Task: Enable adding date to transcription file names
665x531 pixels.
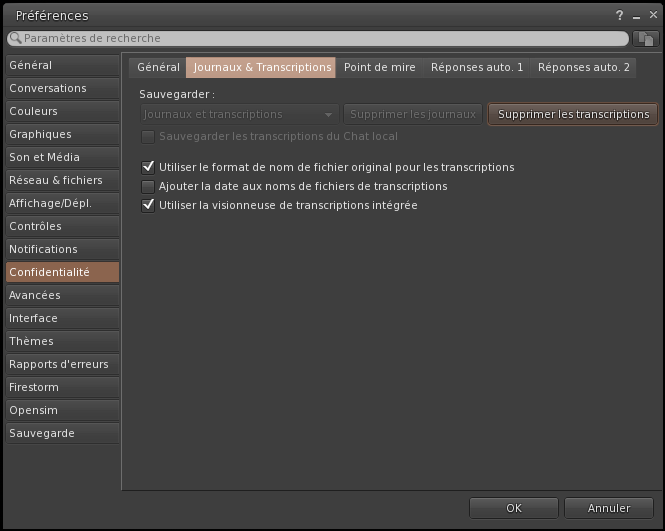Action: coord(149,186)
